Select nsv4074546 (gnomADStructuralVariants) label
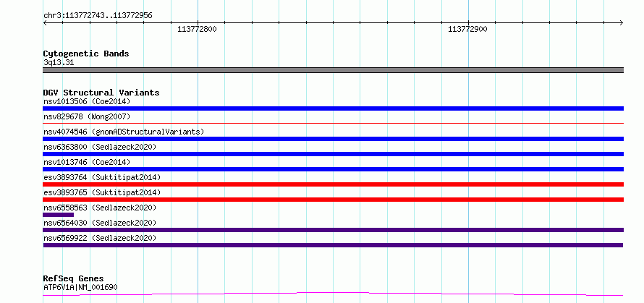This screenshot has height=303, width=644. 124,132
